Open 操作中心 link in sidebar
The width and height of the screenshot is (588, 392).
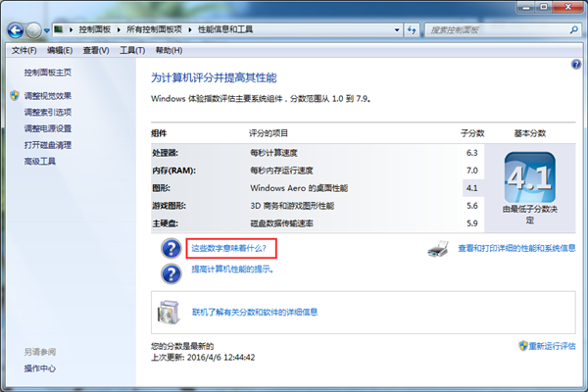(x=40, y=368)
